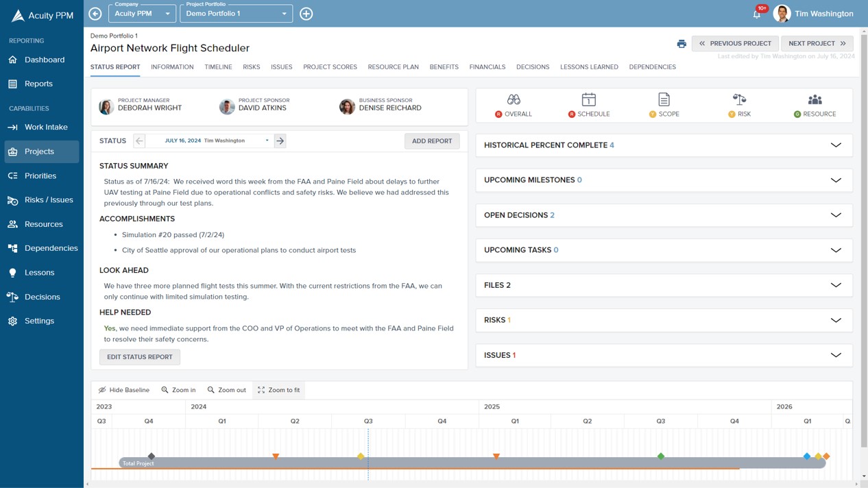Click the Resource people status icon
The width and height of the screenshot is (868, 488).
coord(815,99)
